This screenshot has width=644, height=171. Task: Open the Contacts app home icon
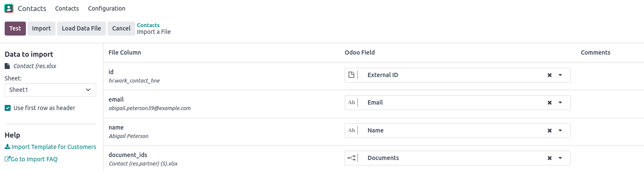8,8
